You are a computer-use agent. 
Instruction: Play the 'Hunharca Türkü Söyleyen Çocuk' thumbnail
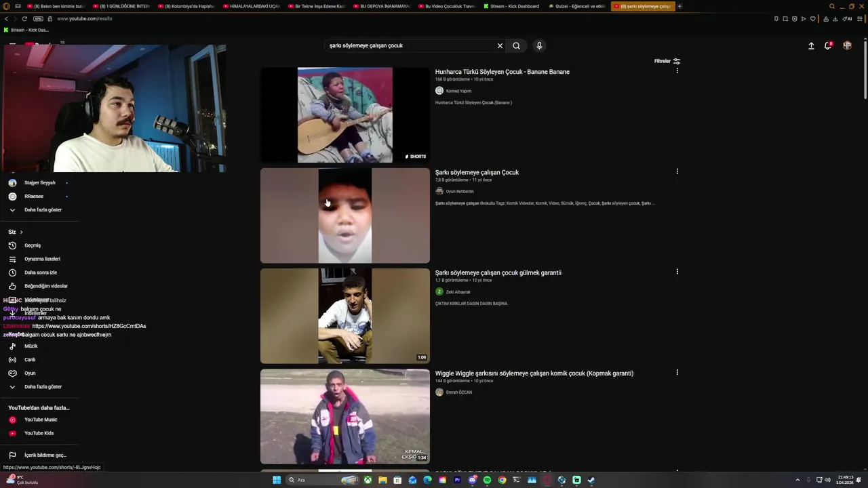pyautogui.click(x=345, y=115)
